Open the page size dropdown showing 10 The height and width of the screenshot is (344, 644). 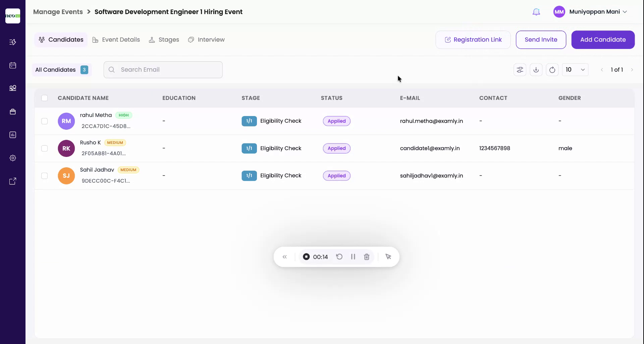coord(575,69)
